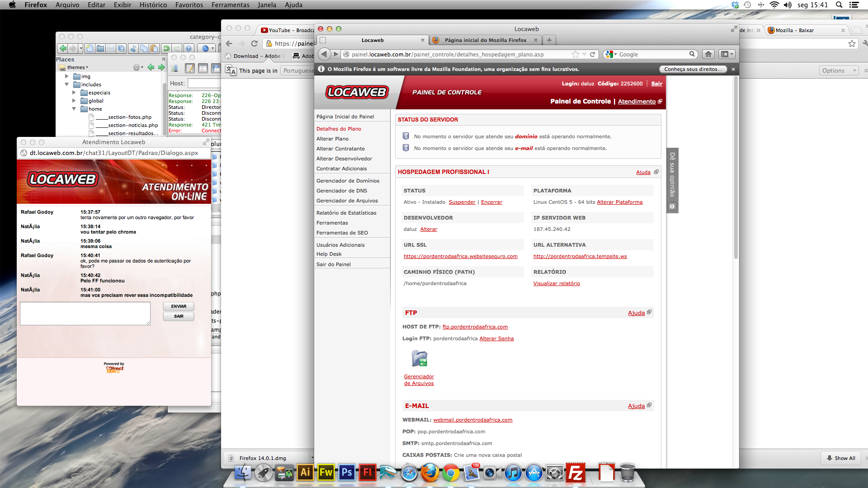The width and height of the screenshot is (868, 488).
Task: Click the Open folder icon in the editor toolbar
Action: point(100,48)
